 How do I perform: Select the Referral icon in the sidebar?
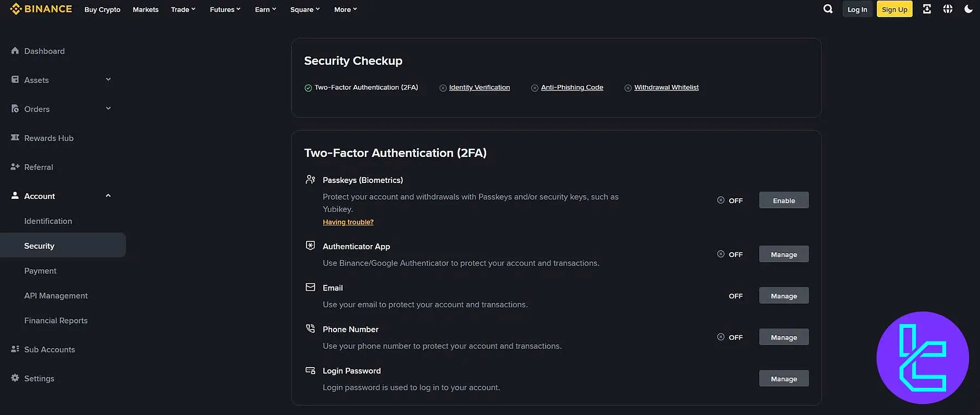tap(14, 167)
